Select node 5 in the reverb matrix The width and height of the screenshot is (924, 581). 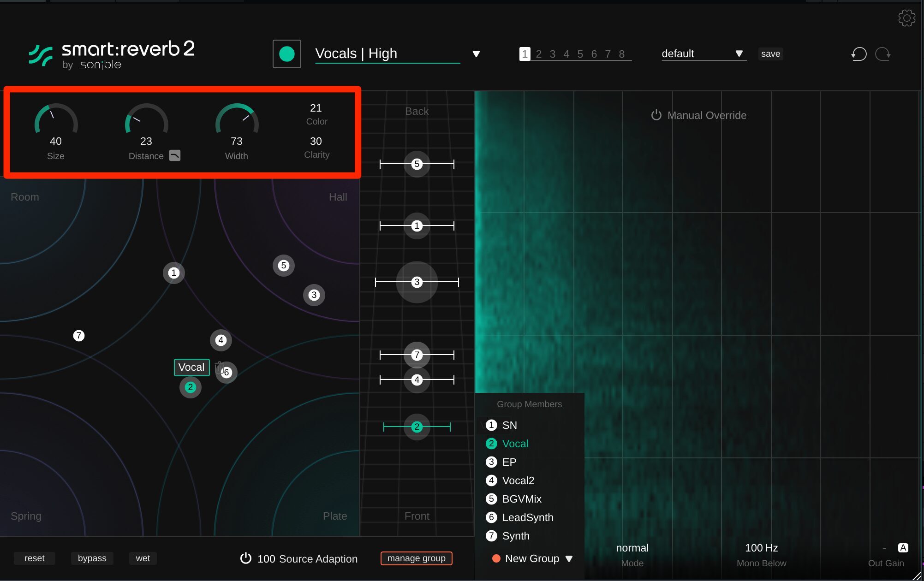point(284,266)
